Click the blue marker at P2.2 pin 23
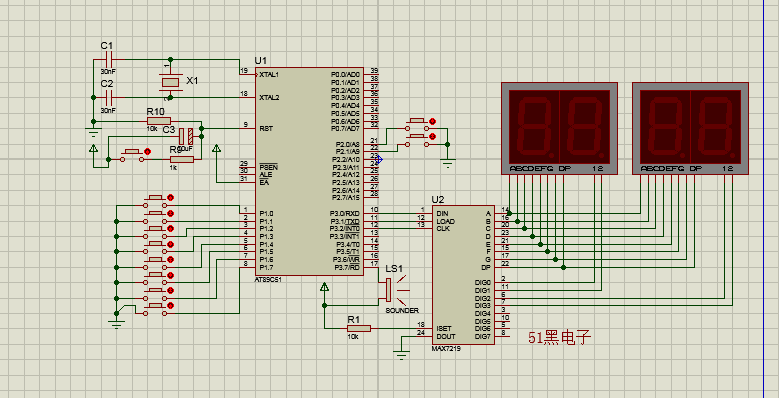The height and width of the screenshot is (398, 779). 380,159
